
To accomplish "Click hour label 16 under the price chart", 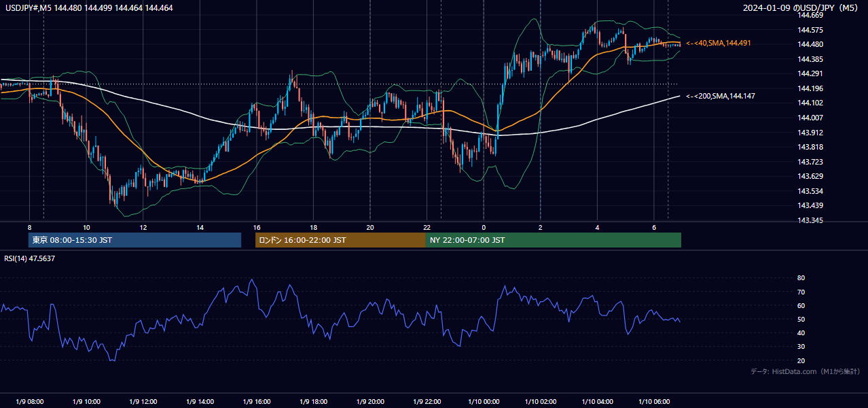I will click(x=256, y=227).
